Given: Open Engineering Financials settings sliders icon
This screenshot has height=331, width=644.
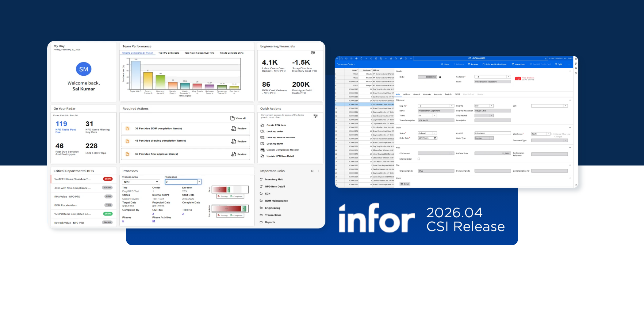Looking at the screenshot, I should click(312, 53).
